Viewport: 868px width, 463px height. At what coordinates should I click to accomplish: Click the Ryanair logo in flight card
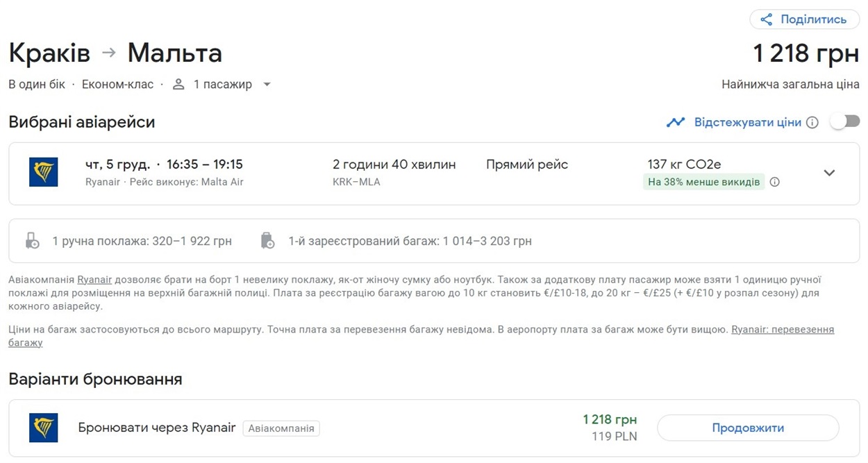pyautogui.click(x=44, y=172)
